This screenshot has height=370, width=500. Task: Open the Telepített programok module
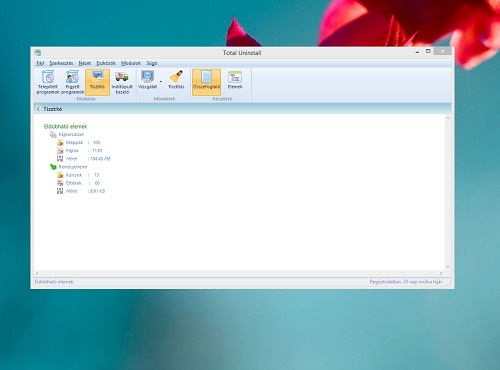click(48, 82)
